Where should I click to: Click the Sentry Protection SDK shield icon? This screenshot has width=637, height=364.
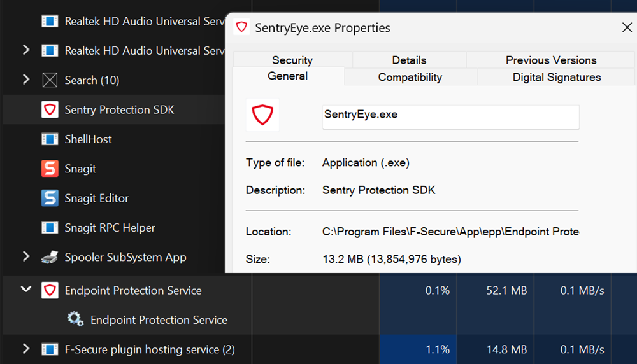click(50, 109)
